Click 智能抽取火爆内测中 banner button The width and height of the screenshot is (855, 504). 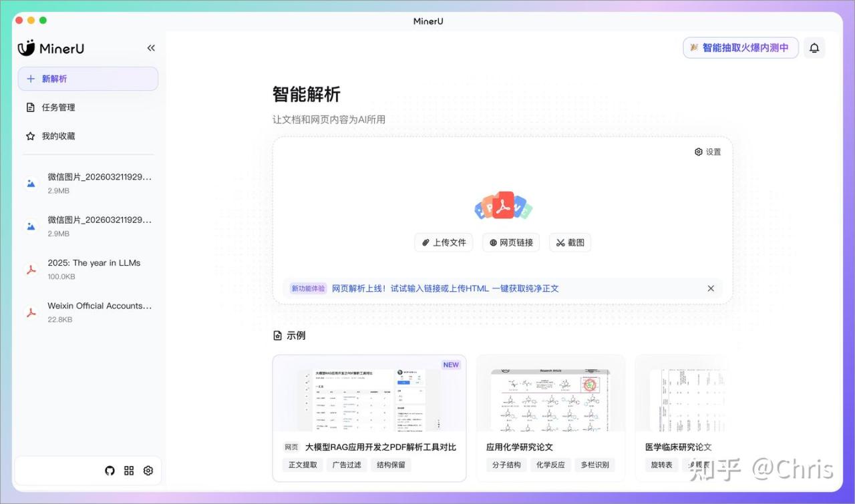click(740, 48)
